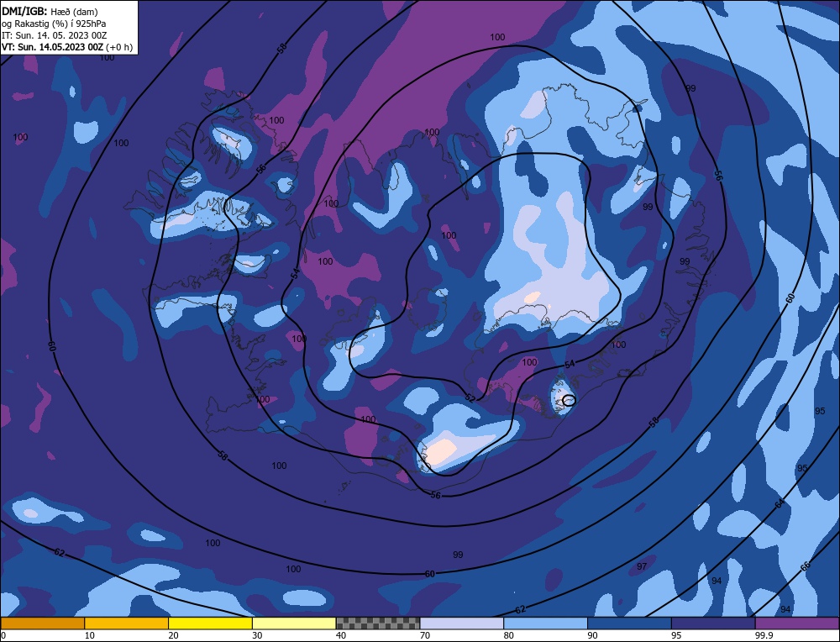This screenshot has height=642, width=840.
Task: Click the gray checkered 40–70 legend swatch
Action: 378,624
